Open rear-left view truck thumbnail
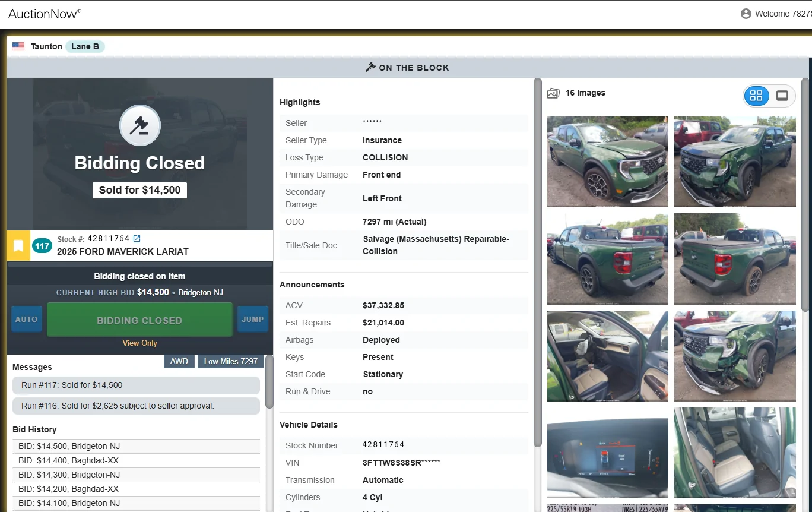Image resolution: width=812 pixels, height=512 pixels. pyautogui.click(x=608, y=259)
